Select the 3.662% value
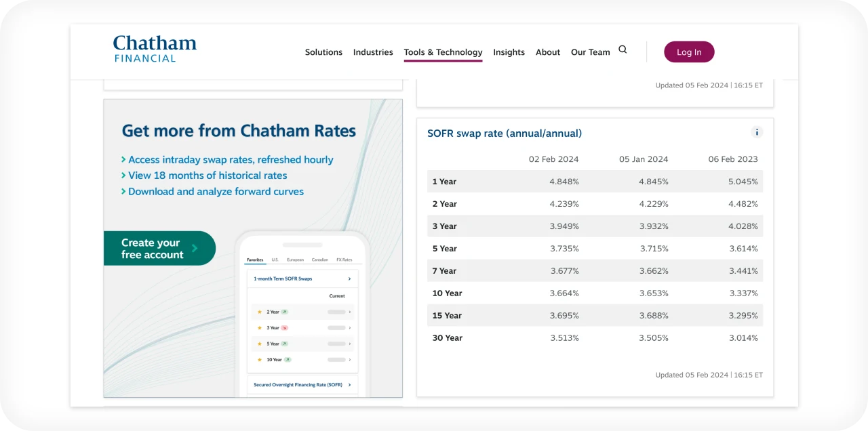Screen dimensions: 868x431 [x=654, y=271]
